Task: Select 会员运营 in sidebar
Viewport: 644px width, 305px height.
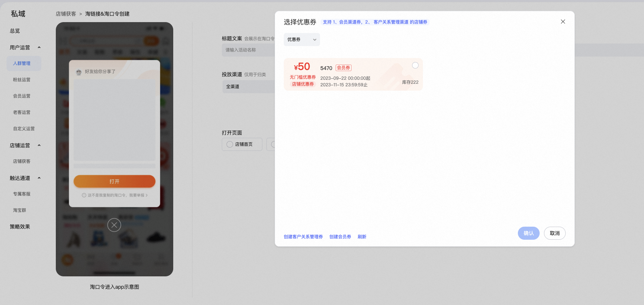Action: tap(22, 96)
